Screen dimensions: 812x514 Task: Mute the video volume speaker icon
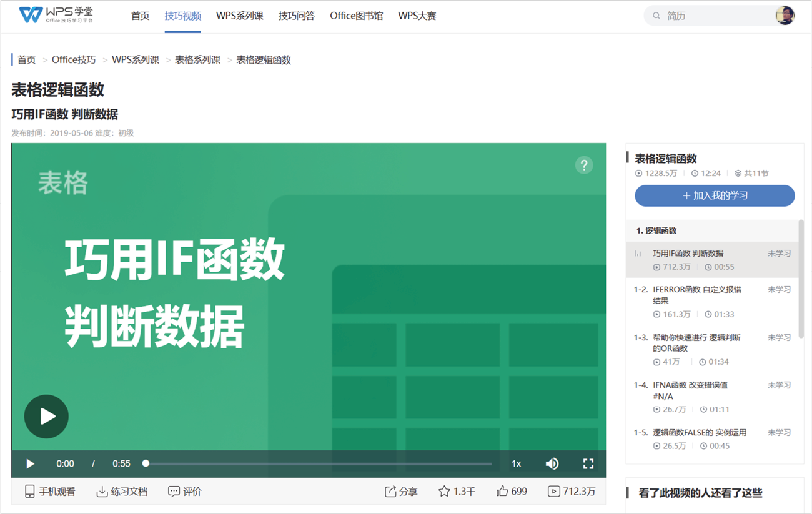pos(552,463)
